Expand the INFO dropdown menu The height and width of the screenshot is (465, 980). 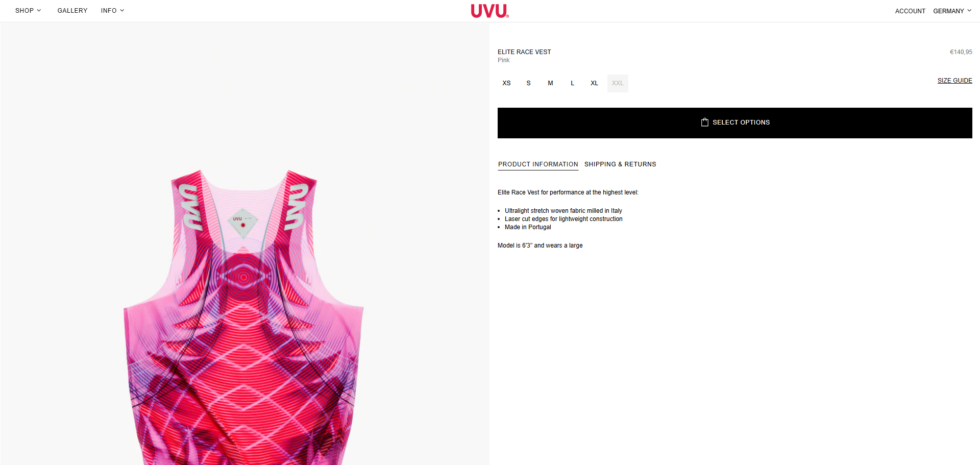tap(112, 11)
